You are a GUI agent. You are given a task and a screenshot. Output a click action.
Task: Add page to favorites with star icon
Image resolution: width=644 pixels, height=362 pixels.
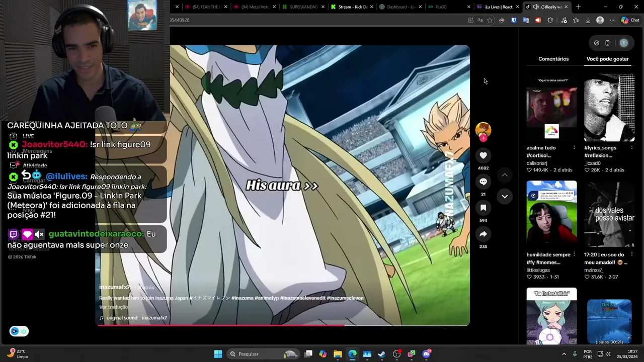490,20
